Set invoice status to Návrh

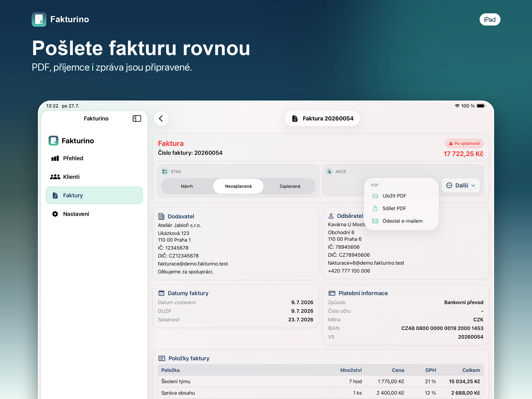point(187,186)
